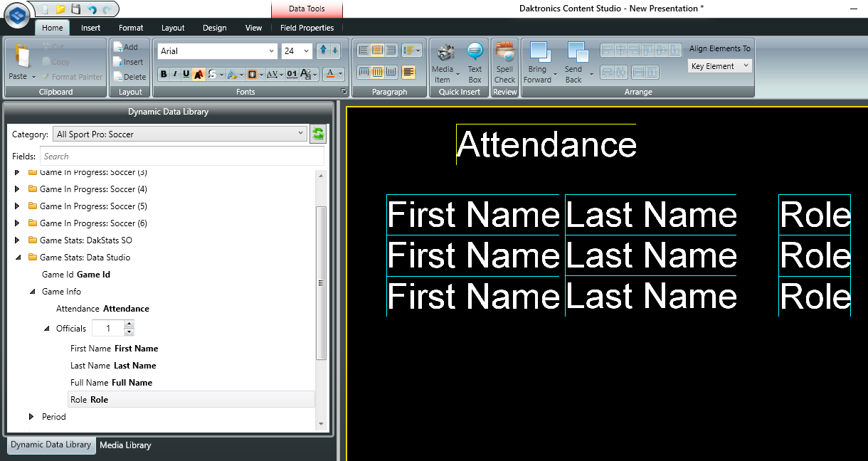Toggle underline formatting
Image resolution: width=868 pixels, height=461 pixels.
pos(186,74)
